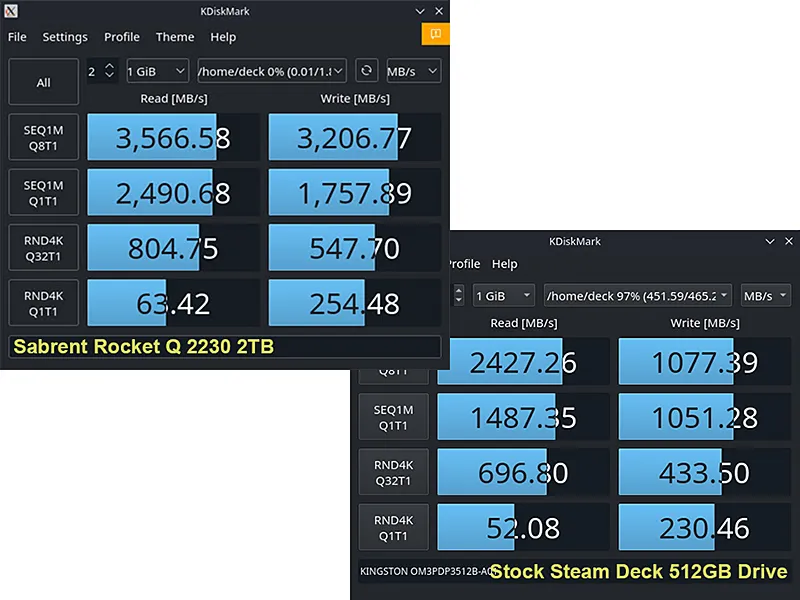This screenshot has width=800, height=600.
Task: Open the 1 GiB size dropdown in the Sabrent window
Action: (157, 71)
